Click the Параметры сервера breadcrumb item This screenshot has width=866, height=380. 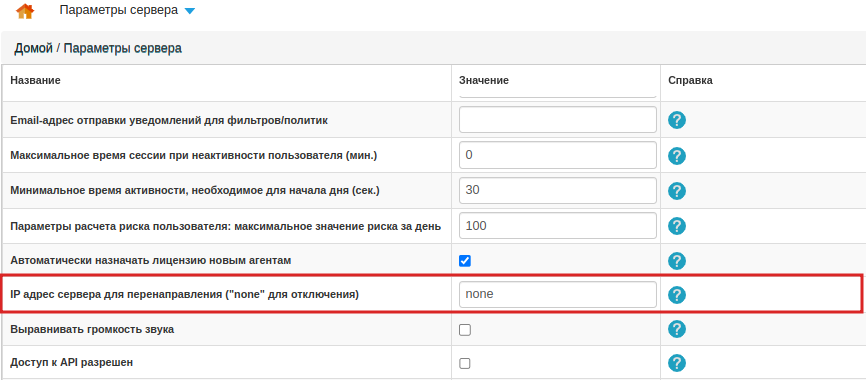[x=123, y=49]
